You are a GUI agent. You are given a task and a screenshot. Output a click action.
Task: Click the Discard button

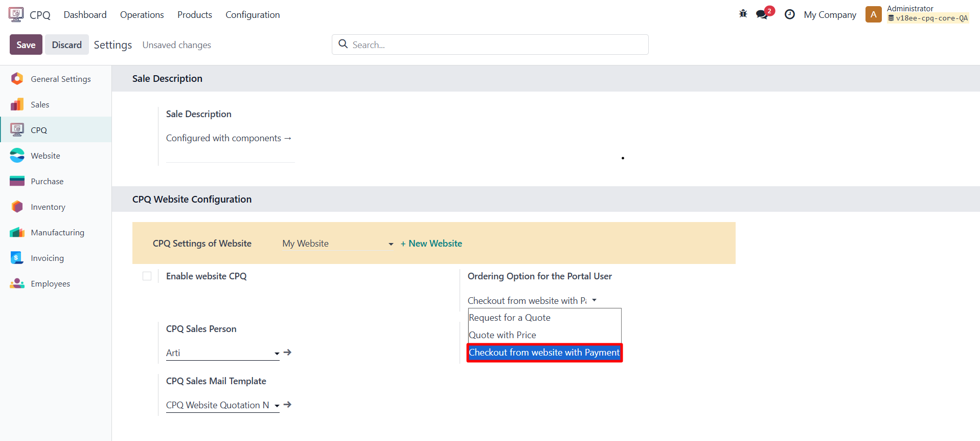click(66, 45)
